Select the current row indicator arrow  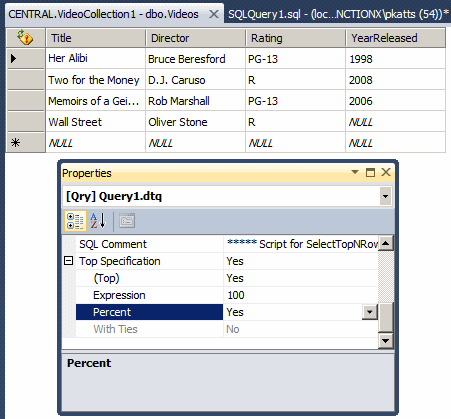[x=14, y=59]
